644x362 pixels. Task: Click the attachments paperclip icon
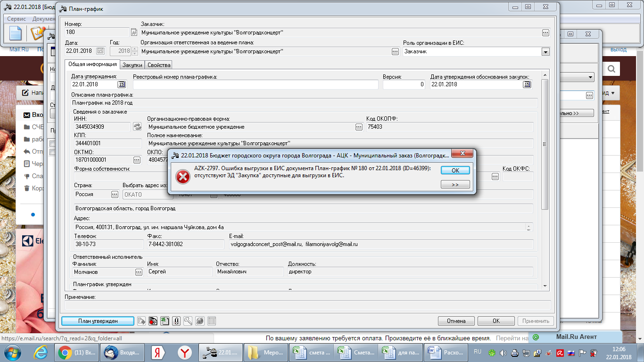pos(176,321)
